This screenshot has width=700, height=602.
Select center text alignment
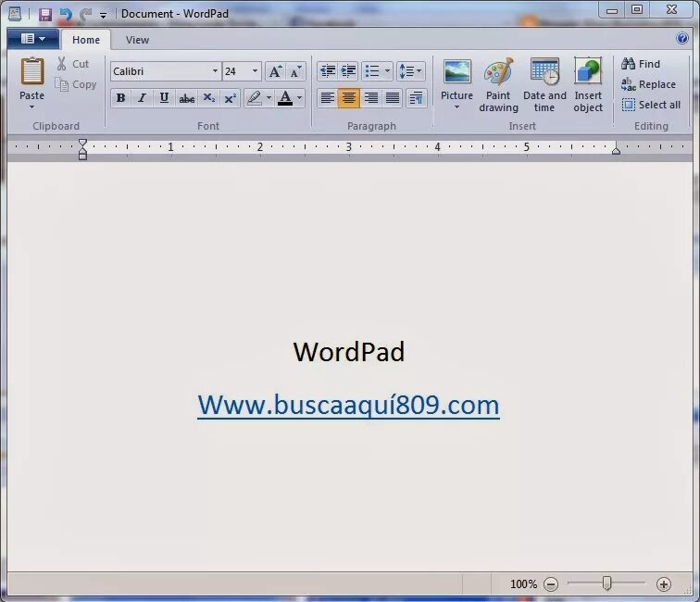(x=349, y=98)
